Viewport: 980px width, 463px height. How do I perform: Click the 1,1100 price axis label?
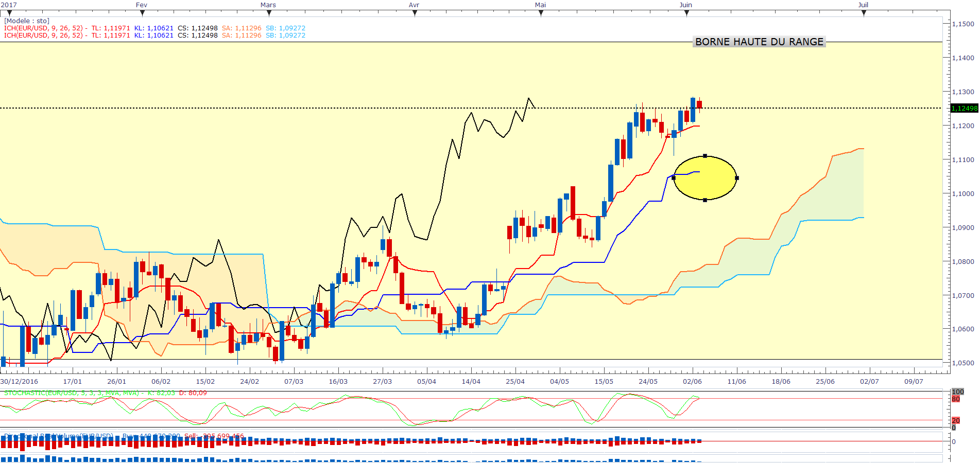click(x=963, y=160)
